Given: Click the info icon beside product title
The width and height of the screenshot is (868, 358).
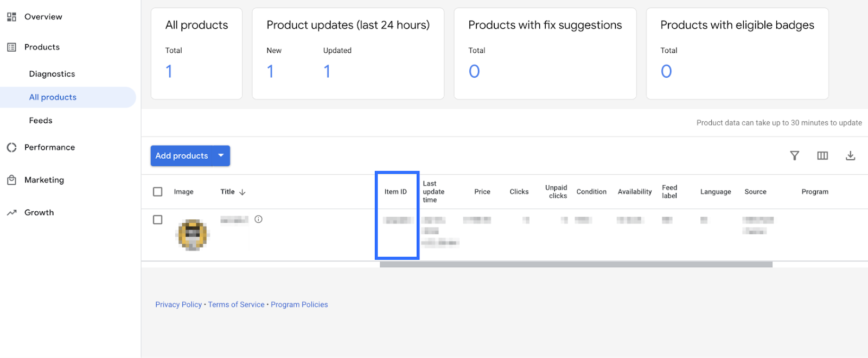Looking at the screenshot, I should (x=258, y=219).
